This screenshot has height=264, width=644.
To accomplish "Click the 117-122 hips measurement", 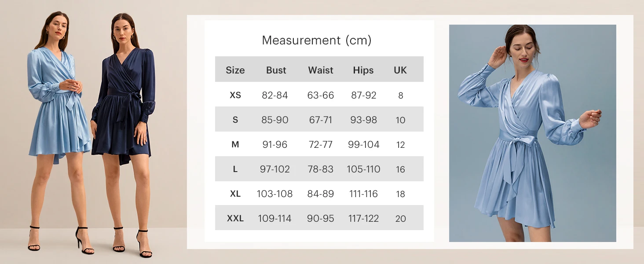I will tap(363, 218).
